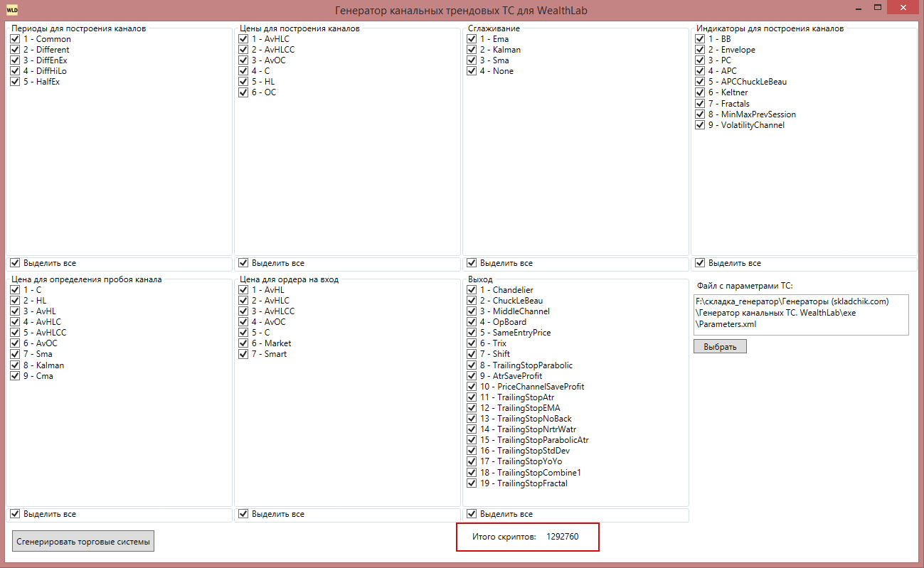The image size is (924, 568).
Task: Click the "Выбрать" file selection button
Action: click(720, 347)
